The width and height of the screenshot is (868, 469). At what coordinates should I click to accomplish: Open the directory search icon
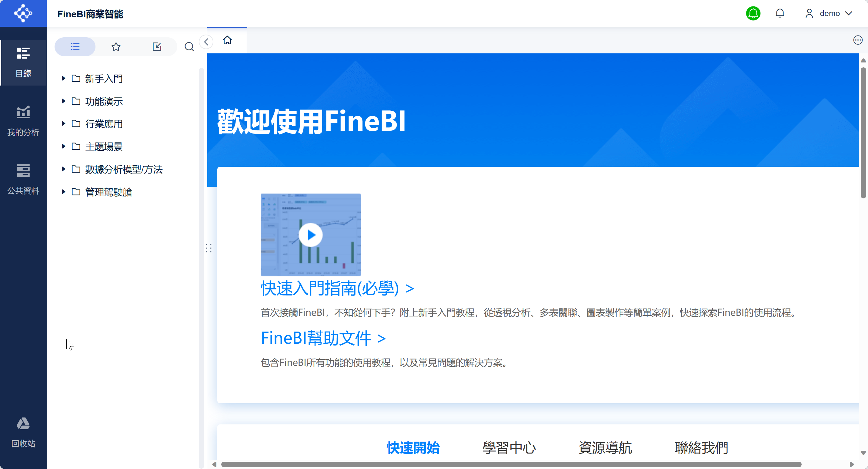point(189,46)
